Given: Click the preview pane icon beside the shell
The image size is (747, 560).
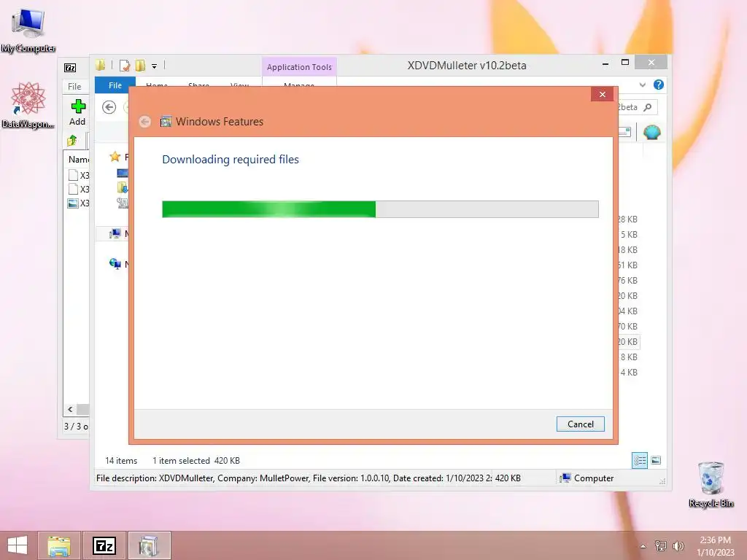Looking at the screenshot, I should 625,131.
